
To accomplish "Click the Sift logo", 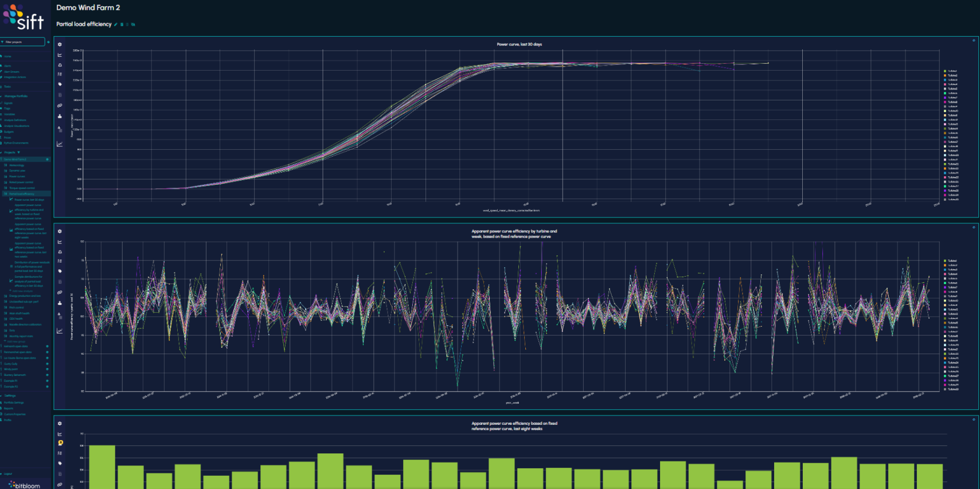I will point(24,17).
